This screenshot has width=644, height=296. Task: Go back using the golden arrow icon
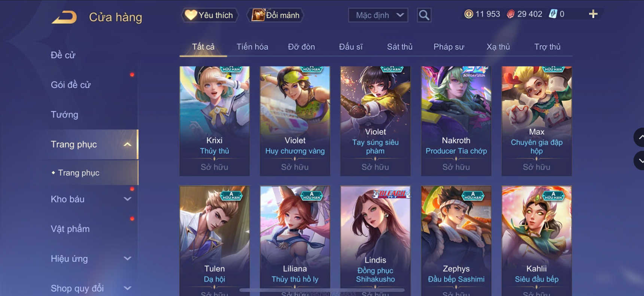(x=64, y=17)
